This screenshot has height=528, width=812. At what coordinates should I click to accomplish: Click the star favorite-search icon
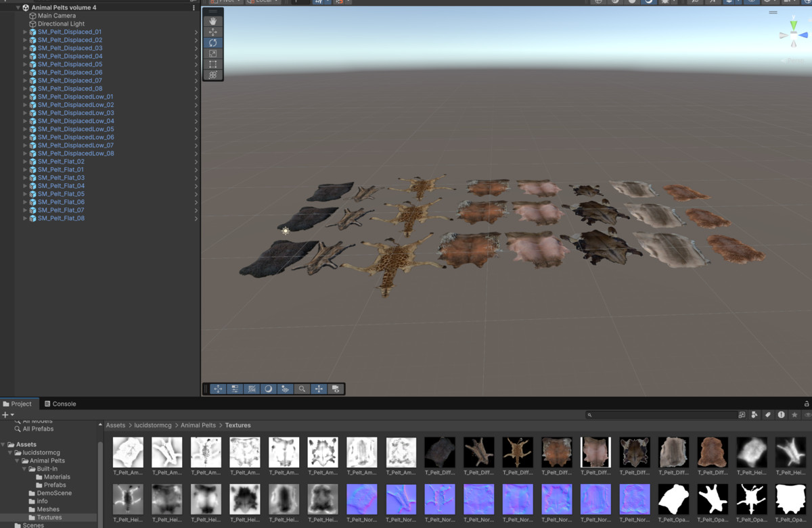(x=794, y=414)
